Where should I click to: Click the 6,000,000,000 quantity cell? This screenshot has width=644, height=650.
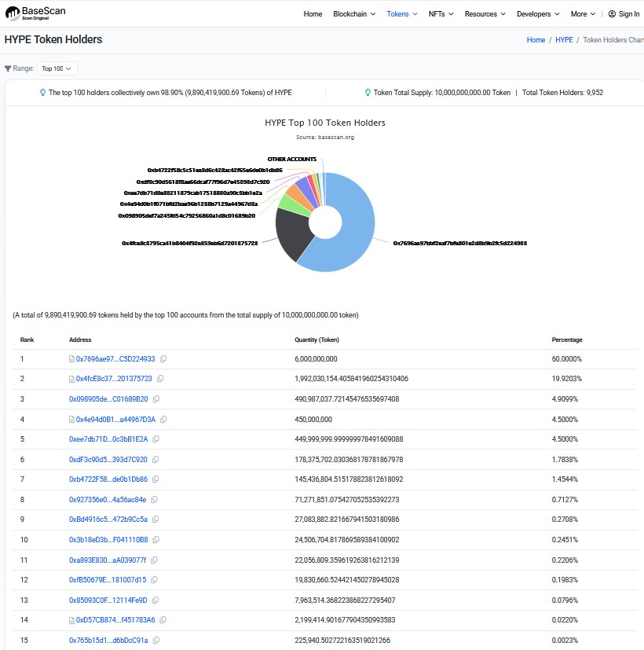coord(316,359)
